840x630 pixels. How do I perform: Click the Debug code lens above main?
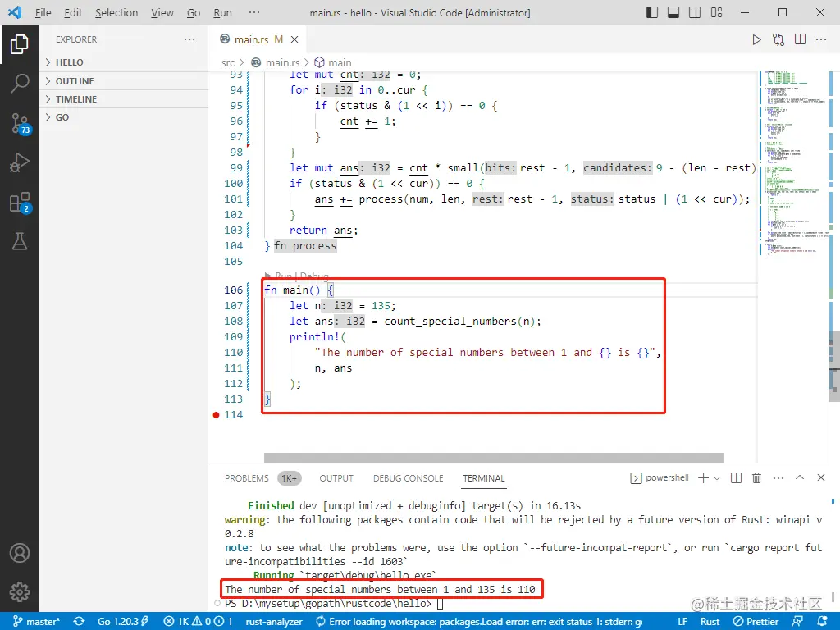coord(314,276)
